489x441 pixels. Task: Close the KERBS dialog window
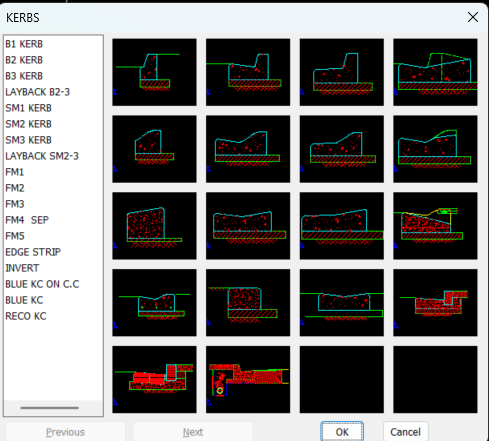[473, 17]
